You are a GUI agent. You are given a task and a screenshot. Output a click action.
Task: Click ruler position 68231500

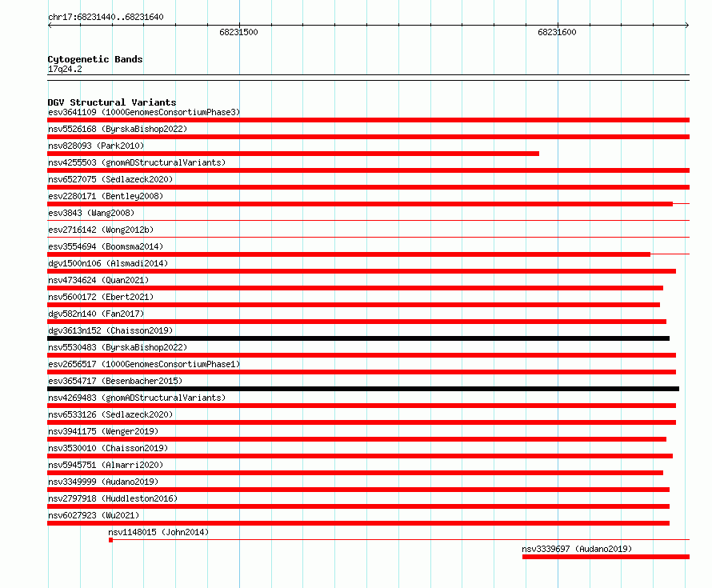[238, 32]
